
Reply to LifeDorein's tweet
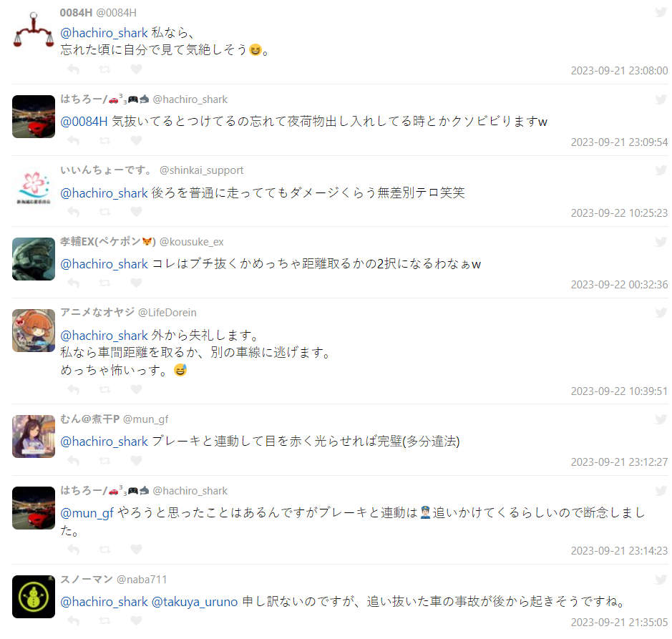[74, 389]
